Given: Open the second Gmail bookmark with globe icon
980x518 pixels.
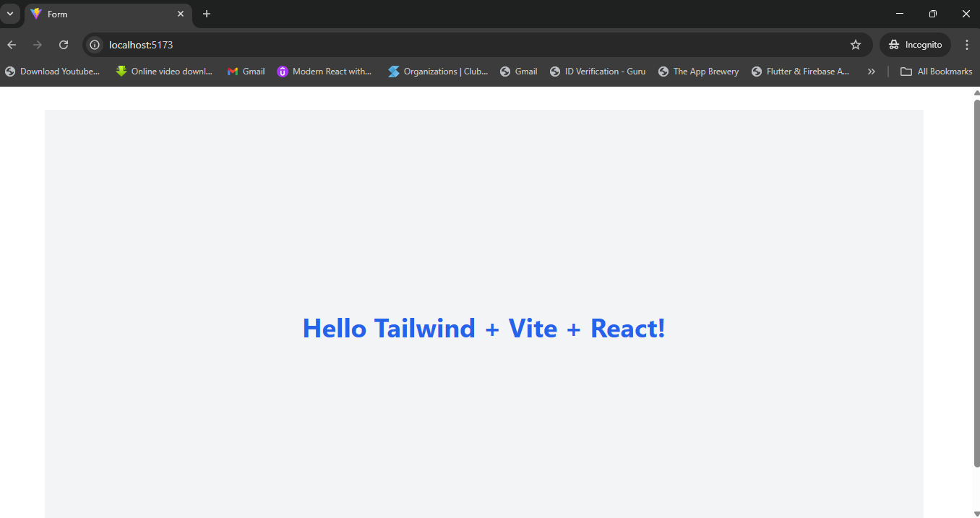Looking at the screenshot, I should 519,72.
